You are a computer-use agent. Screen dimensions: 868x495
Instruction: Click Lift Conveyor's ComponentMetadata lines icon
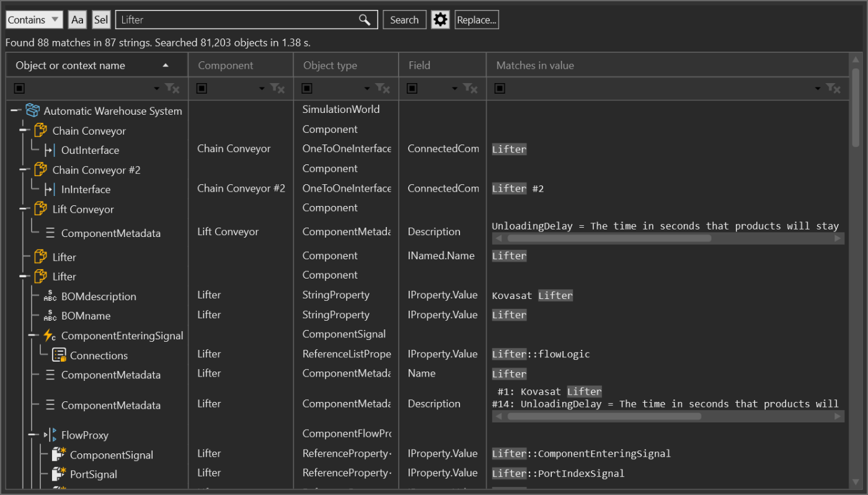click(x=50, y=233)
